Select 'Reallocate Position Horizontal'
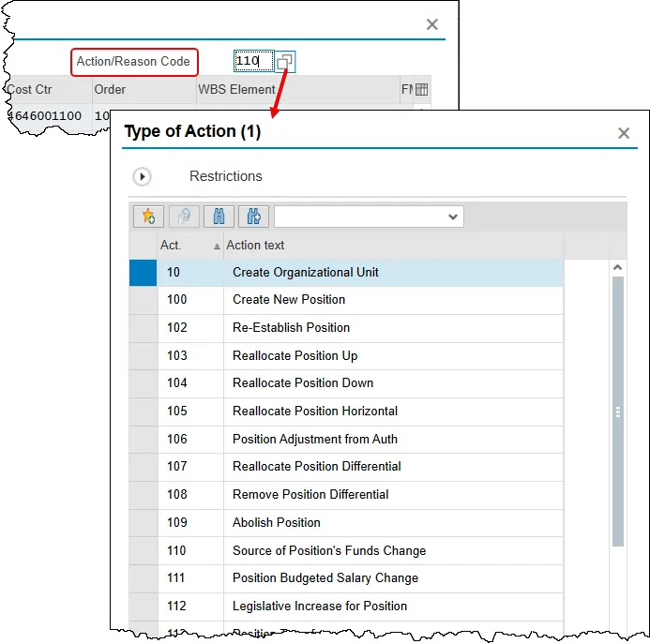 pyautogui.click(x=315, y=412)
